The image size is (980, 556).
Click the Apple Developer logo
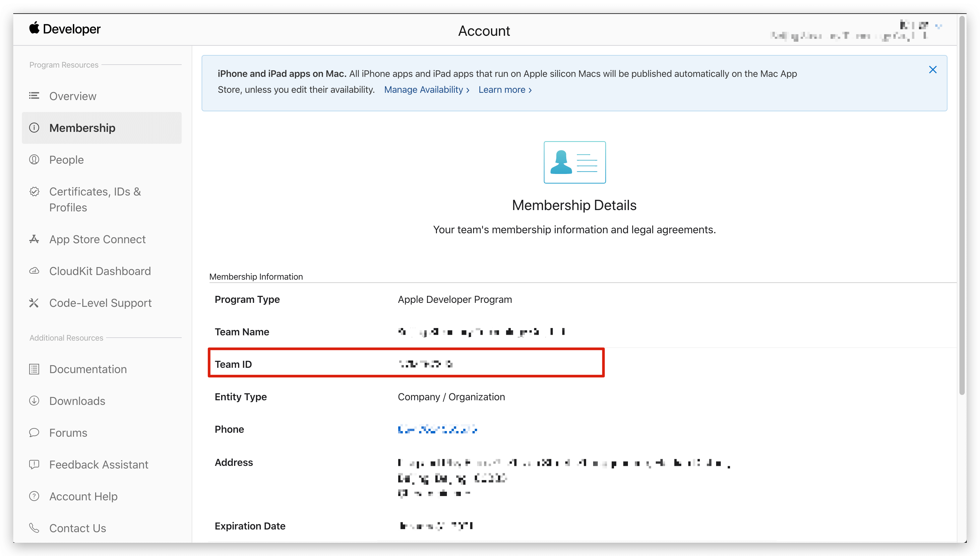tap(65, 29)
